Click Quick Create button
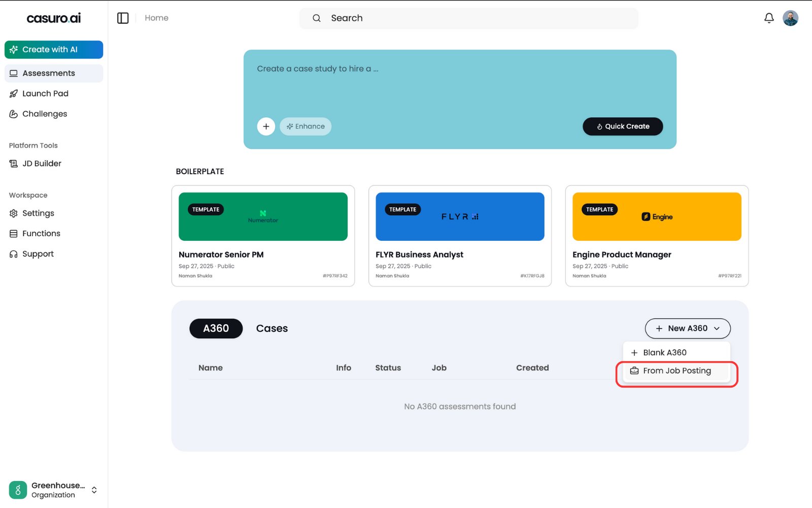 (x=623, y=126)
